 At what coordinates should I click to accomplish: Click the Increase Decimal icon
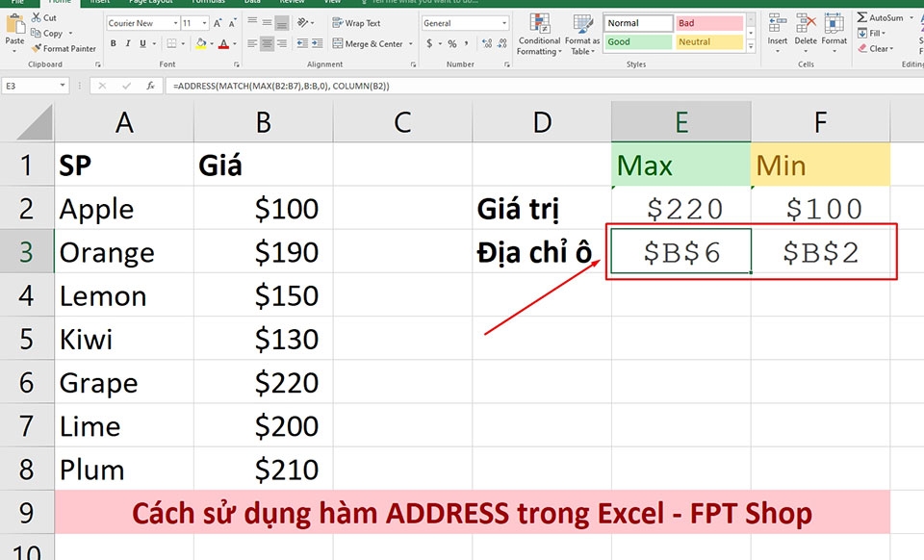click(x=488, y=43)
